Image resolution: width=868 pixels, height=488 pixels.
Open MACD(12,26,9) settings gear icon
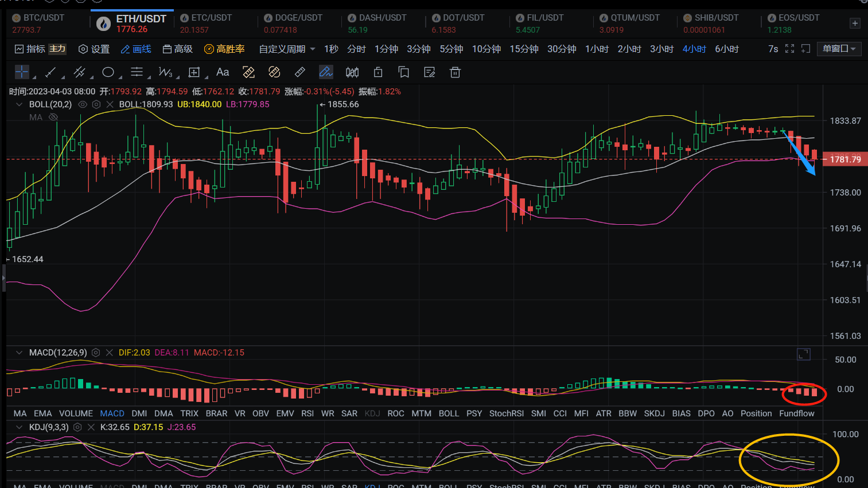pos(96,353)
